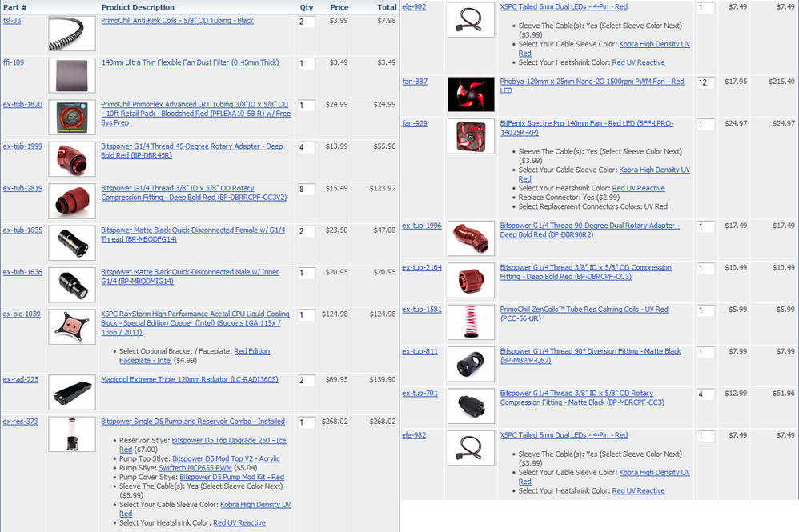
Task: Open part number fan-929
Action: (415, 123)
